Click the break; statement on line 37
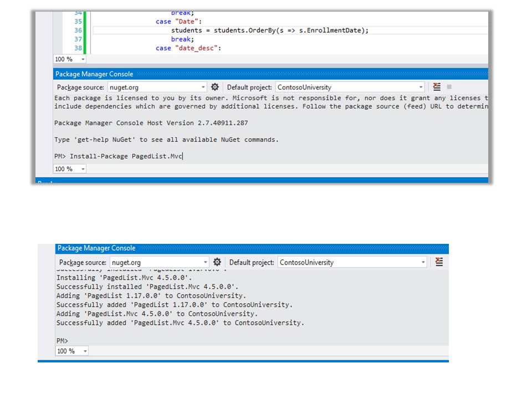Image resolution: width=532 pixels, height=399 pixels. point(182,39)
